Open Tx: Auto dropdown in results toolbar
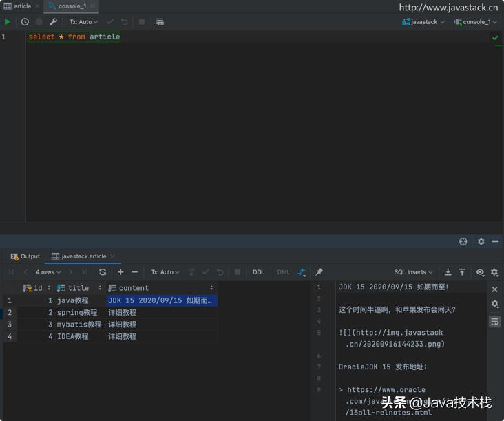Viewport: 504px width, 421px height. click(x=165, y=272)
